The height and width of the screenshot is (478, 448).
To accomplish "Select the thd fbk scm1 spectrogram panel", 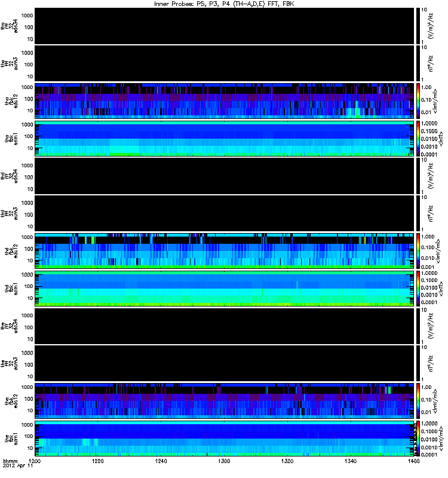I will pos(224,289).
